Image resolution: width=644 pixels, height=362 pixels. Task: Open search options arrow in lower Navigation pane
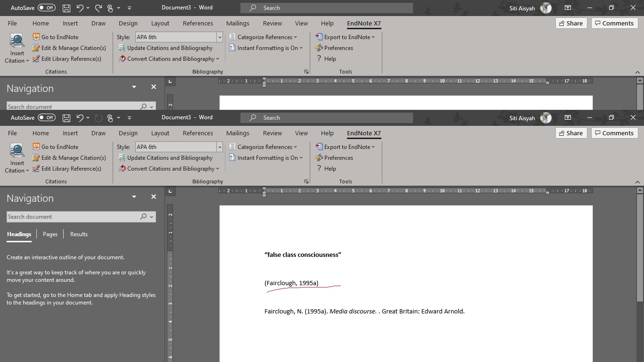(x=151, y=217)
